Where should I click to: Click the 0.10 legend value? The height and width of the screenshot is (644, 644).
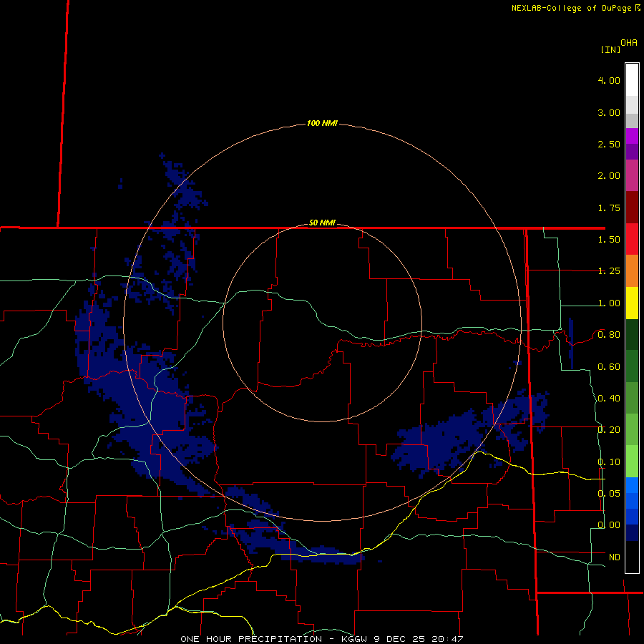click(x=609, y=462)
